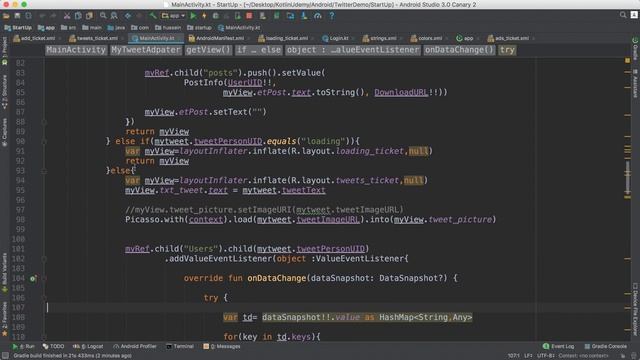The height and width of the screenshot is (360, 640).
Task: Make project with the green hammer icon
Action: point(153,16)
